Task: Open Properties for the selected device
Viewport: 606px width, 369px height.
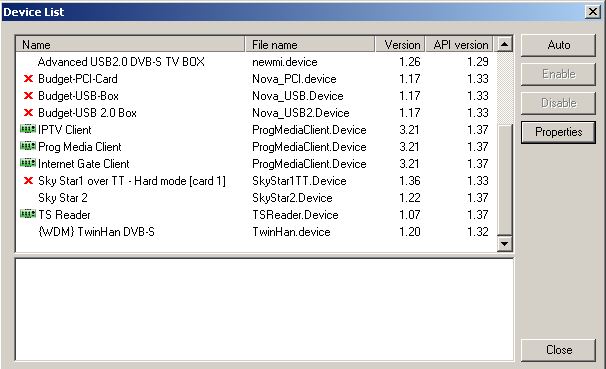Action: 558,132
